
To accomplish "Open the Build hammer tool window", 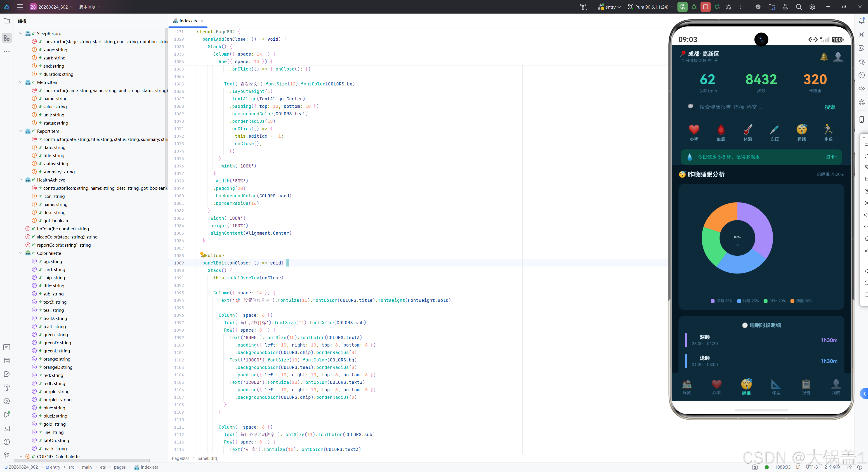I will pyautogui.click(x=7, y=387).
